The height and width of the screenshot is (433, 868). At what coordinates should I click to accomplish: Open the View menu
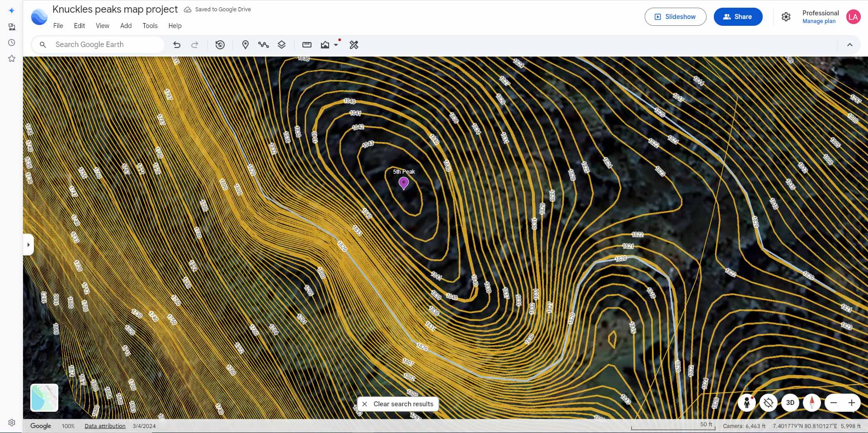103,26
